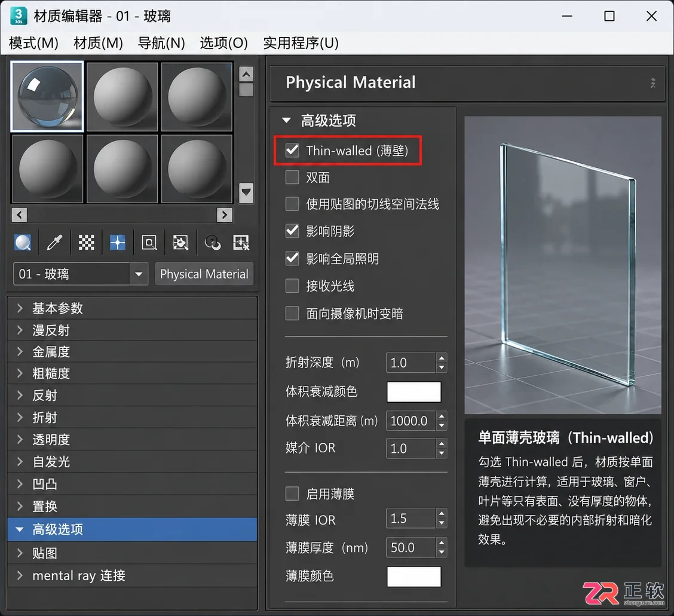Expand the 金属度 rollout
This screenshot has width=674, height=616.
point(132,352)
